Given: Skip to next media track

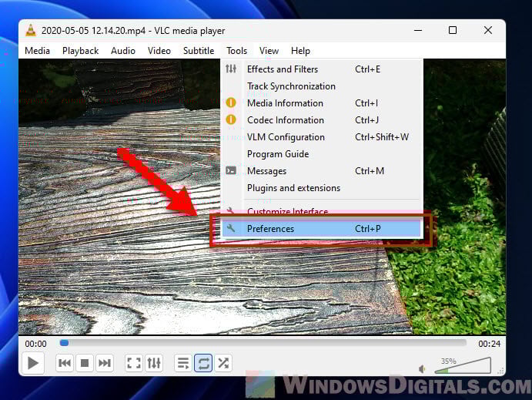Looking at the screenshot, I should (105, 363).
